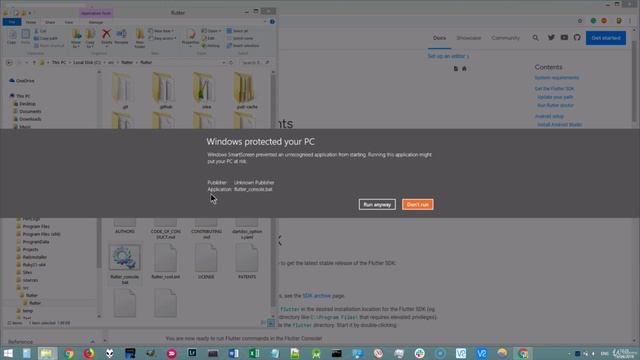This screenshot has width=640, height=360.
Task: Select ProgramData in the navigation tree
Action: 33,242
